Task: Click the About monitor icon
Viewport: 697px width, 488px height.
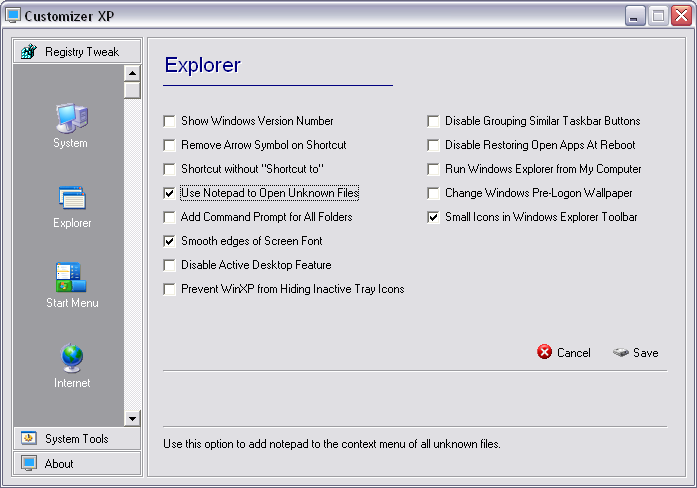Action: [29, 463]
